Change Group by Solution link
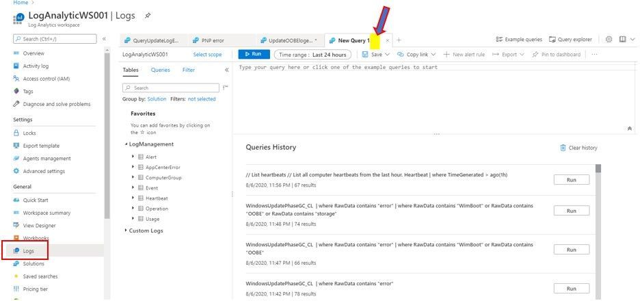 pyautogui.click(x=157, y=99)
